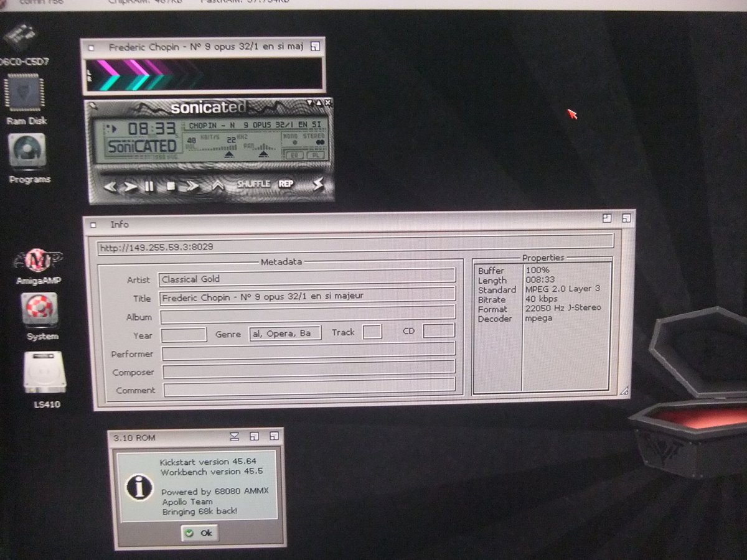Select the '22050 Hz J-Stereo' format value

coord(563,309)
